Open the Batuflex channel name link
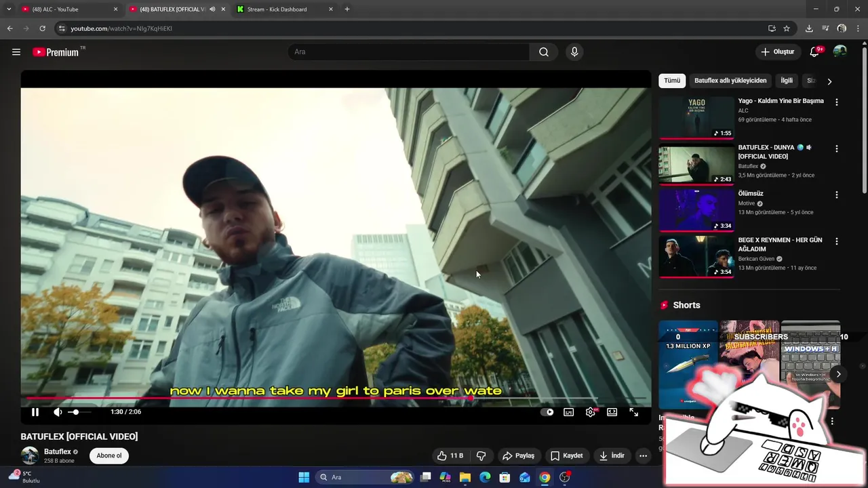The height and width of the screenshot is (488, 868). tap(58, 452)
